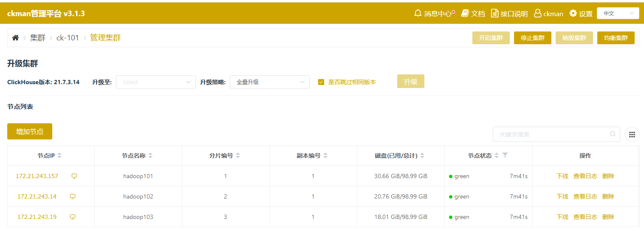The image size is (644, 230).
Task: Click ClickHouse版本: 21.7.3.14 text
Action: coord(43,82)
